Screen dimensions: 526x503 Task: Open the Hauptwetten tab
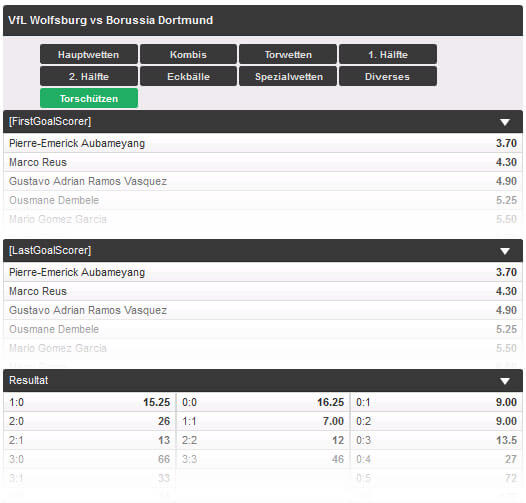(x=89, y=54)
